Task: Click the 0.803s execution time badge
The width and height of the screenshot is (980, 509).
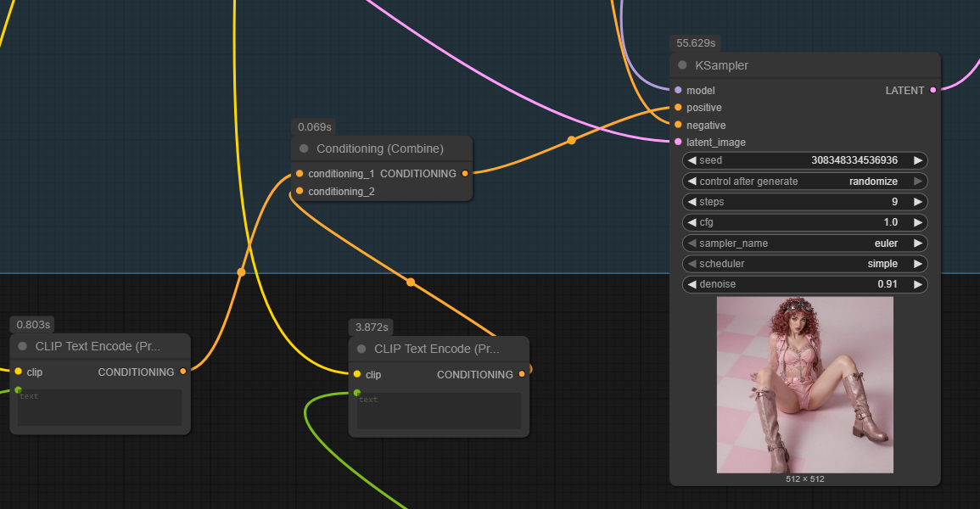Action: click(x=32, y=325)
